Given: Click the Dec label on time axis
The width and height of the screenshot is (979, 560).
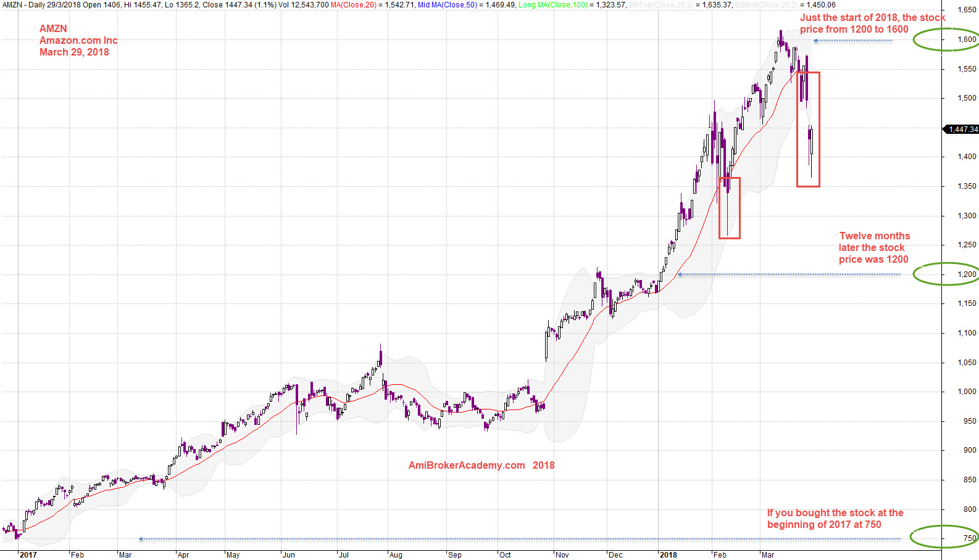Looking at the screenshot, I should pyautogui.click(x=615, y=555).
